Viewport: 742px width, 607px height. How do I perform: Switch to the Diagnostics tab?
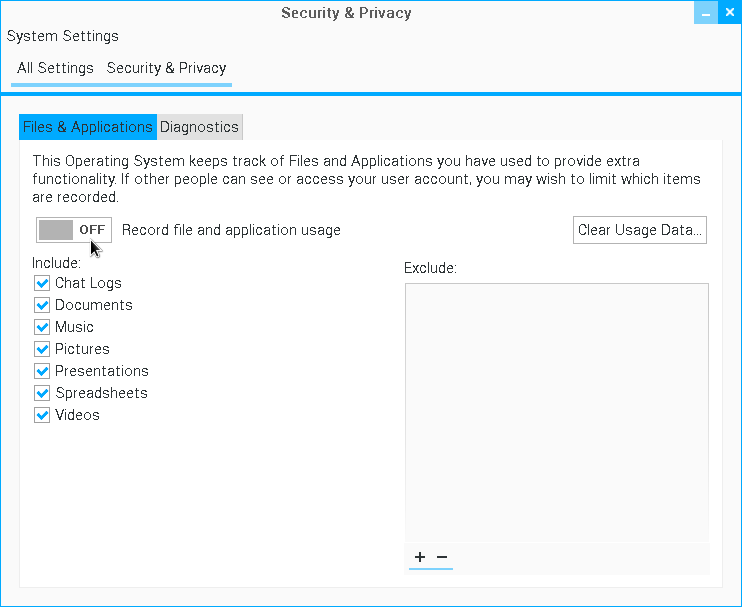point(199,127)
